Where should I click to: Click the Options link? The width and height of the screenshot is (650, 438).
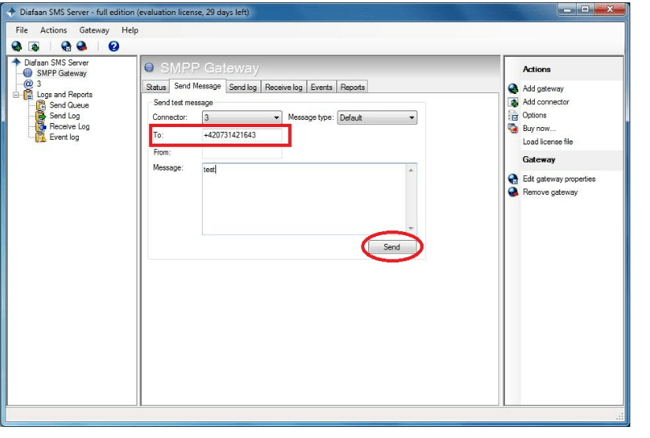point(534,115)
